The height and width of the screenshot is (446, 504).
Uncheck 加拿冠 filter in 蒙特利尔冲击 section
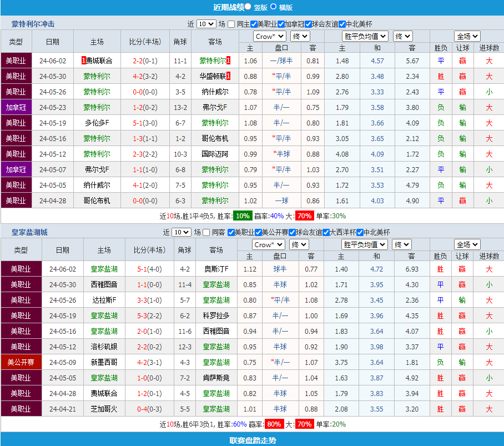coord(281,24)
